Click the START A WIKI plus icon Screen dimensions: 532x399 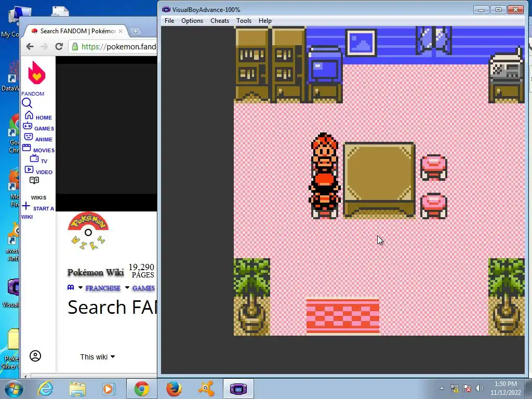pos(26,206)
